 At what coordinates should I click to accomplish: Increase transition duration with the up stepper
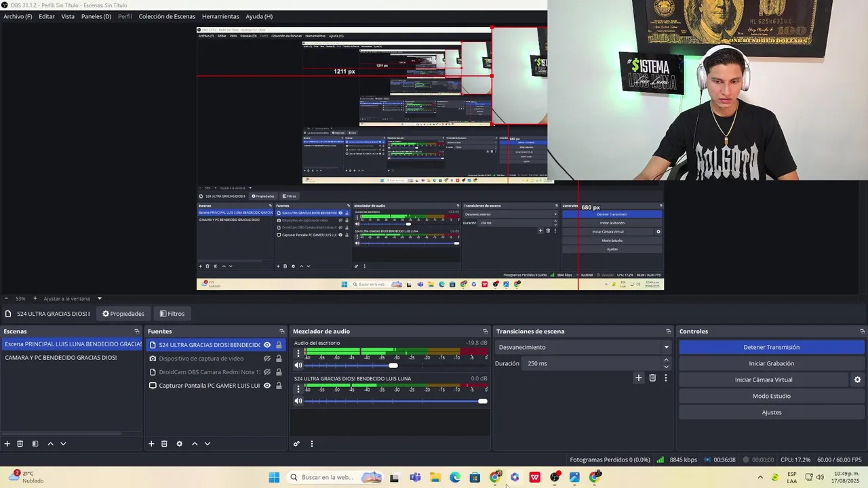click(666, 360)
